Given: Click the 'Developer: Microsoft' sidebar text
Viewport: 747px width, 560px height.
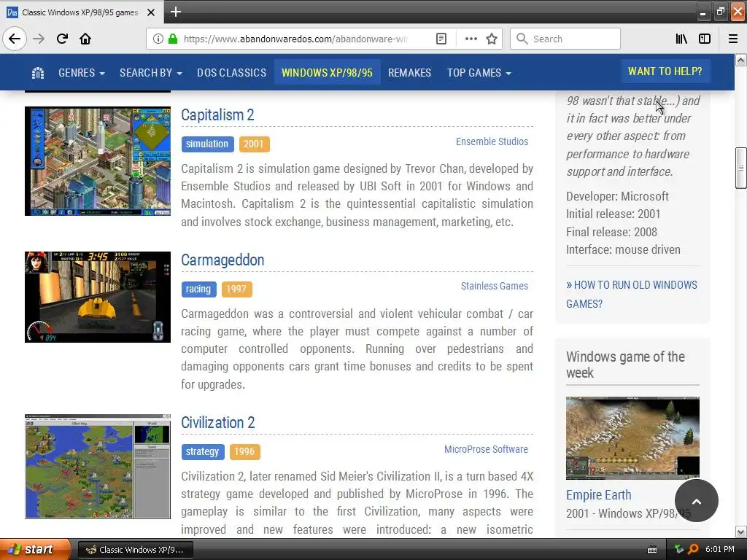Looking at the screenshot, I should click(617, 196).
